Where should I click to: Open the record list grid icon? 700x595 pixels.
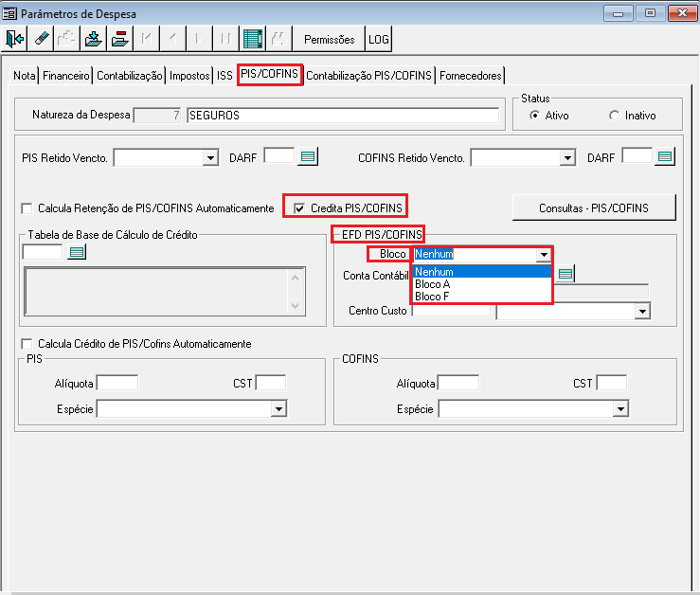coord(252,39)
